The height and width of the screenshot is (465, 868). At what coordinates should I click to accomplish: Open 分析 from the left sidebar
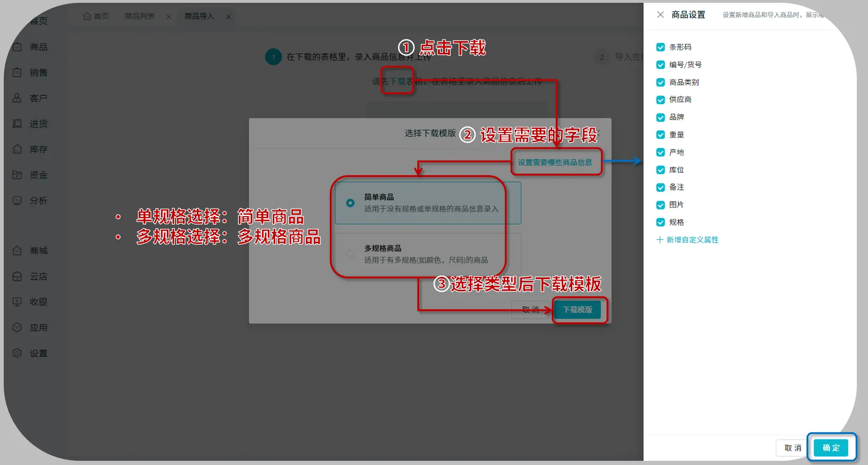click(x=30, y=201)
